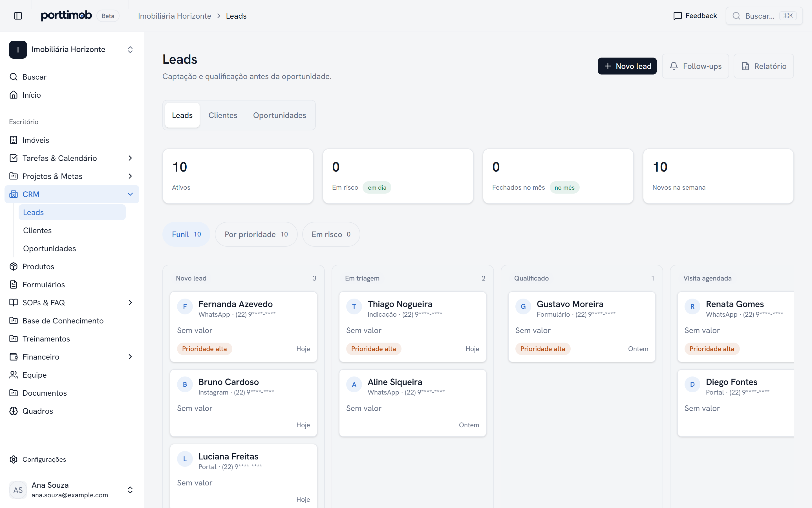The width and height of the screenshot is (812, 508).
Task: Collapse the CRM section chevron
Action: pyautogui.click(x=130, y=194)
